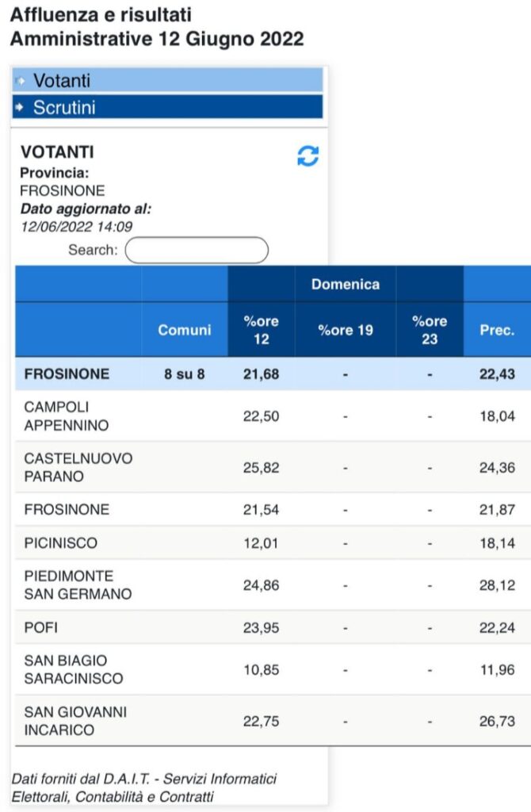Image resolution: width=531 pixels, height=812 pixels.
Task: Select the San Giovanni Incarico row
Action: tap(75, 721)
